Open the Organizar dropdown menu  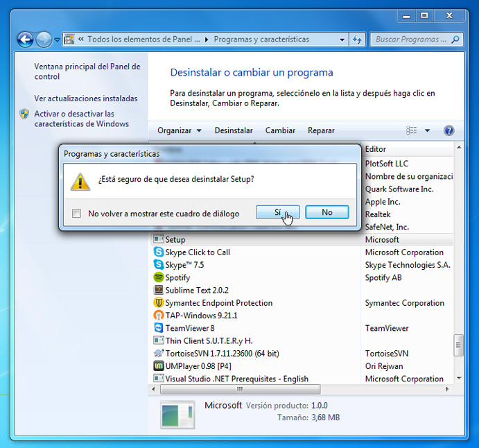click(x=179, y=130)
